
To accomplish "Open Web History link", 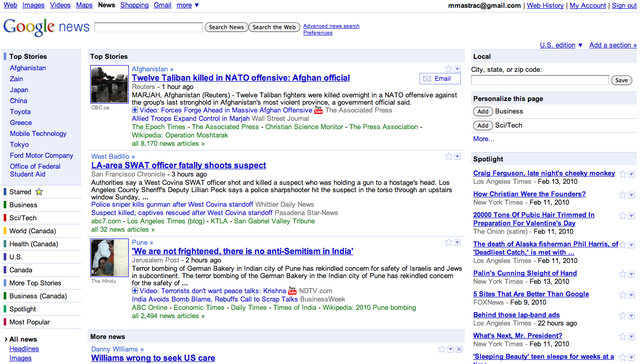I will pyautogui.click(x=545, y=6).
